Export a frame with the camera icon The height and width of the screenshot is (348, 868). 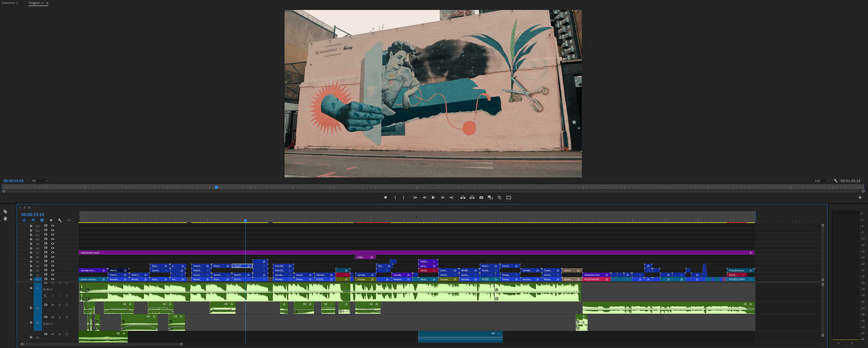click(481, 197)
